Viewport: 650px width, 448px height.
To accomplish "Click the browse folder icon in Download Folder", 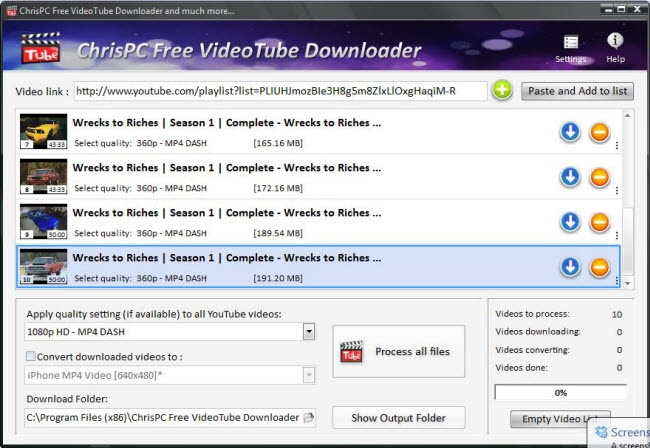I will 308,417.
